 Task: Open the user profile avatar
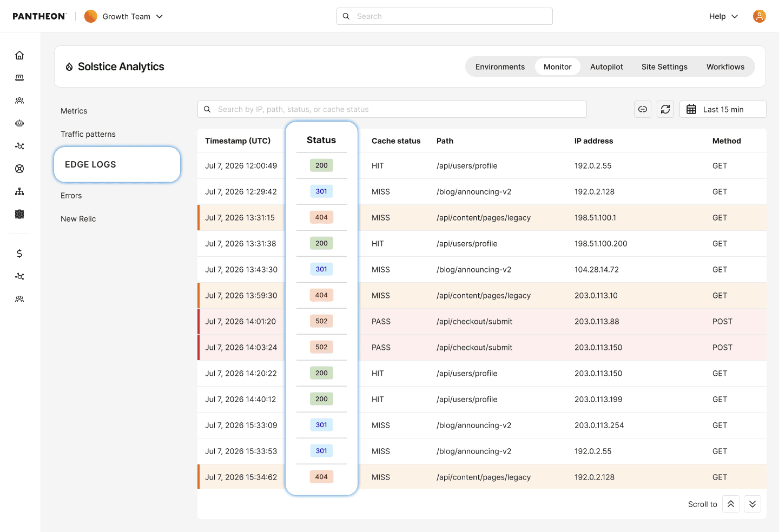760,16
